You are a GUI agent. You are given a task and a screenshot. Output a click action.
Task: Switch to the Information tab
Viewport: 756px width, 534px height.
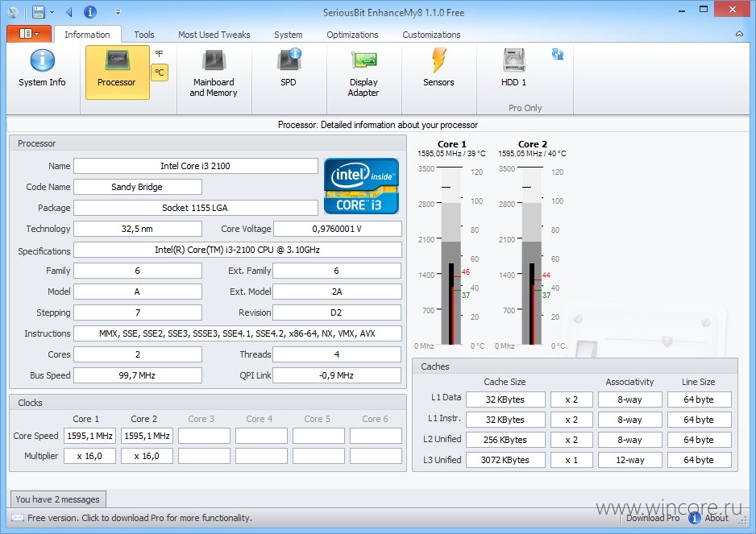(x=87, y=35)
